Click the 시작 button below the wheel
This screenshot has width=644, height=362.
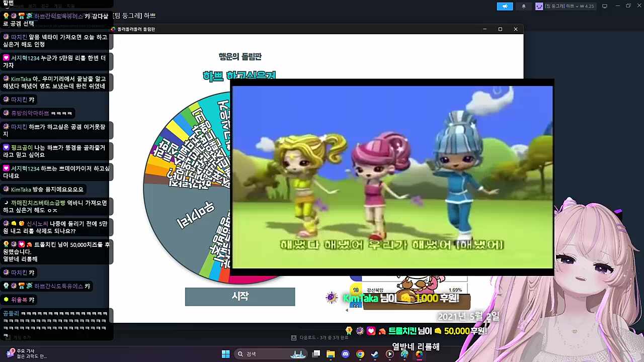[239, 297]
